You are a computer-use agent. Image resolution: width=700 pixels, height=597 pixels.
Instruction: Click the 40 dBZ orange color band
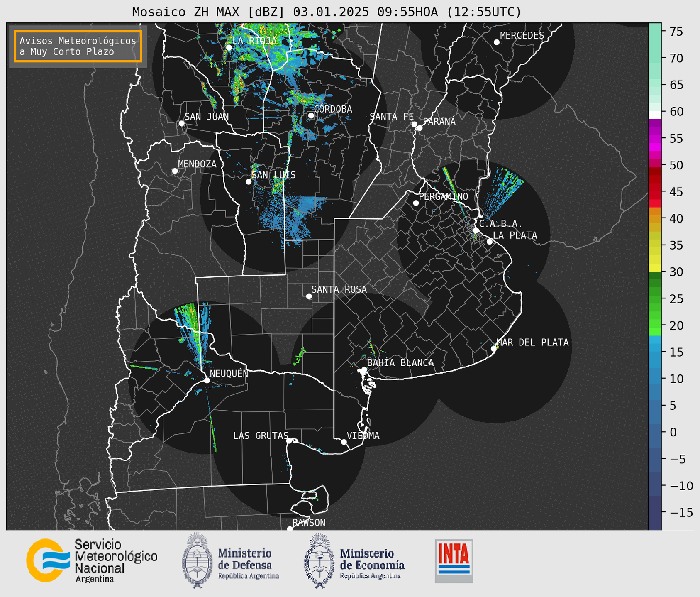[655, 219]
